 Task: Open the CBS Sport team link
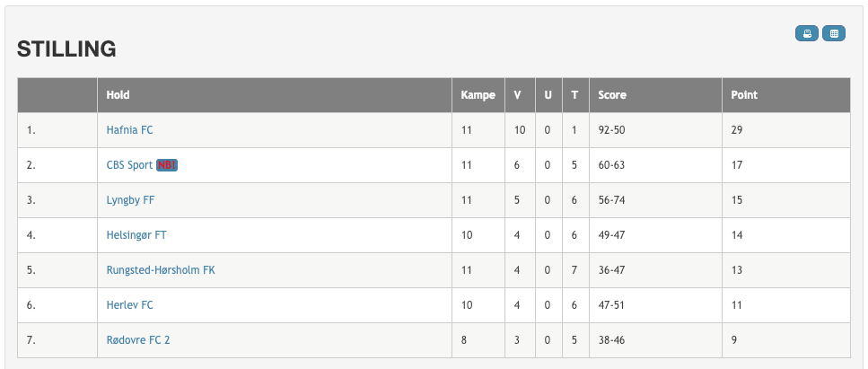point(129,165)
